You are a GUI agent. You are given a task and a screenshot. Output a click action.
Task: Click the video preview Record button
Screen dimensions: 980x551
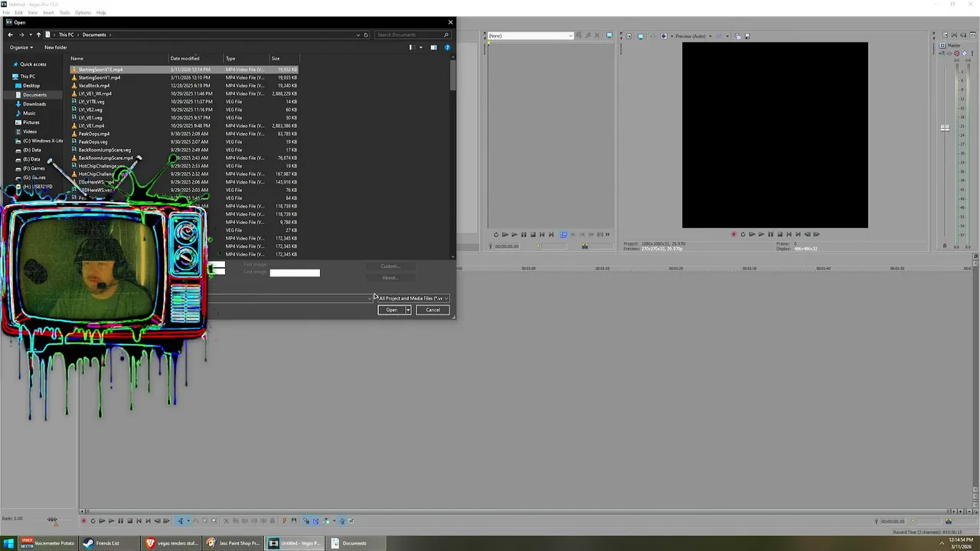733,234
